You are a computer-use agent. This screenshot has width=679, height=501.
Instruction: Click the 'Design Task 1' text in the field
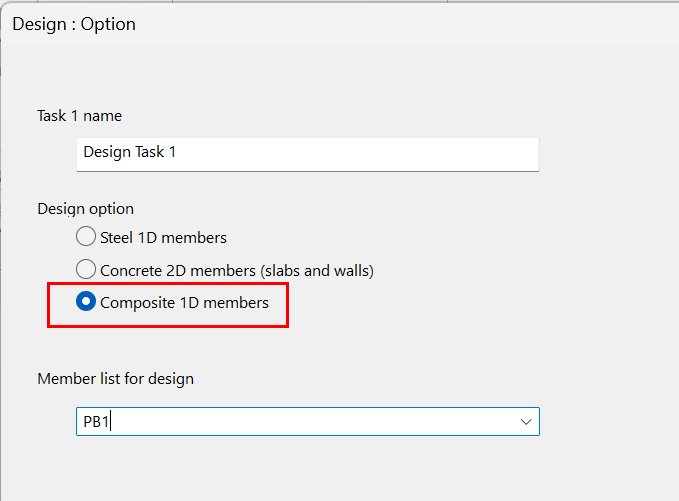[x=129, y=153]
